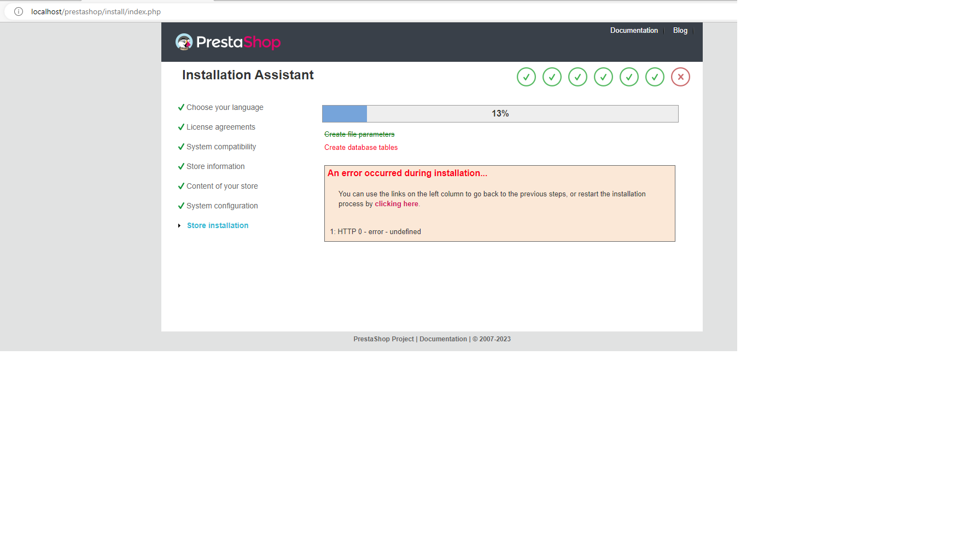Image resolution: width=980 pixels, height=559 pixels.
Task: Click the PrestaShop logo in the header
Action: [228, 42]
